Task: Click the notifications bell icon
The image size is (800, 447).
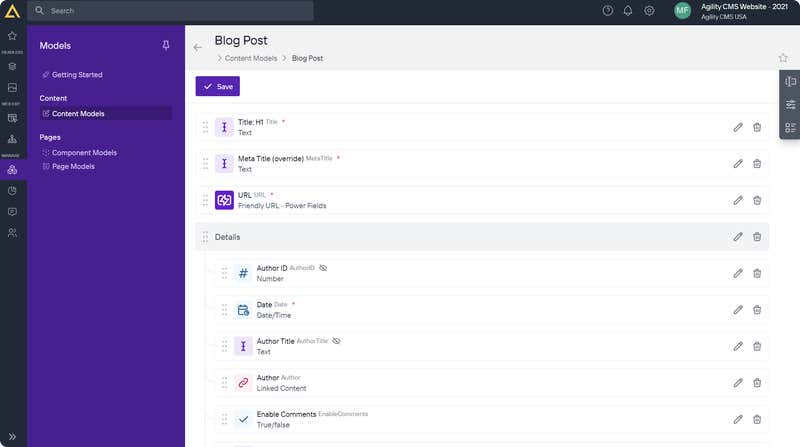Action: (x=628, y=11)
